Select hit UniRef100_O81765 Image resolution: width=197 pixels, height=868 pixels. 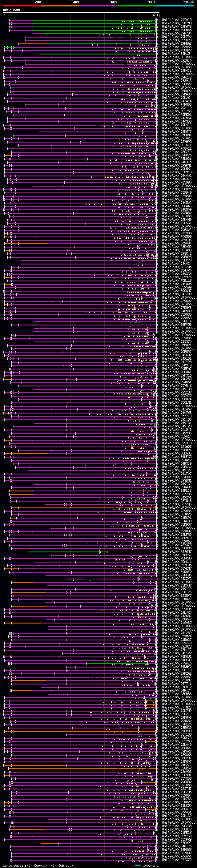coord(177,111)
